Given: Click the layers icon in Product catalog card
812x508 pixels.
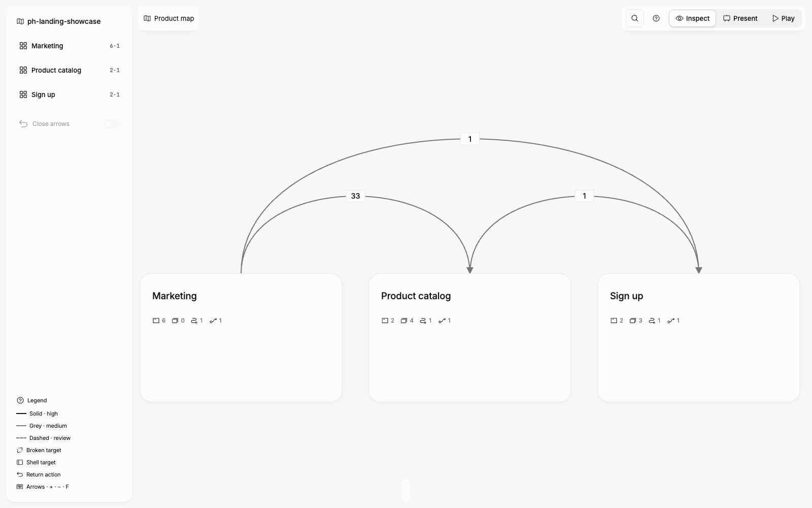Looking at the screenshot, I should pos(404,321).
